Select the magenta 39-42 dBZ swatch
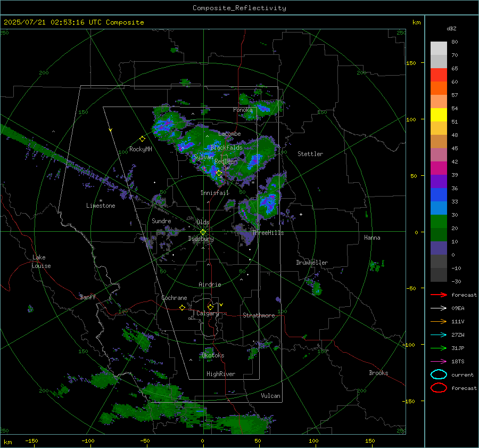479x448 pixels. pos(439,168)
